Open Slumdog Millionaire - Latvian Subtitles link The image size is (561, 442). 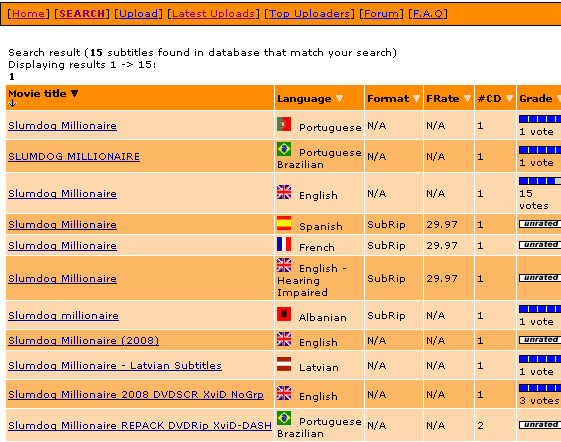[x=115, y=365]
